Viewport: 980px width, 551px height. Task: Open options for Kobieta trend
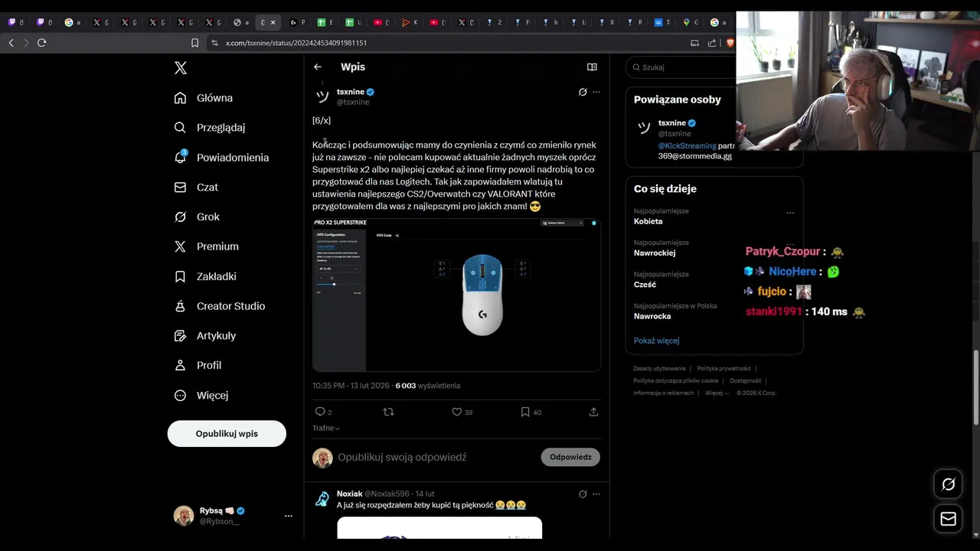[790, 213]
